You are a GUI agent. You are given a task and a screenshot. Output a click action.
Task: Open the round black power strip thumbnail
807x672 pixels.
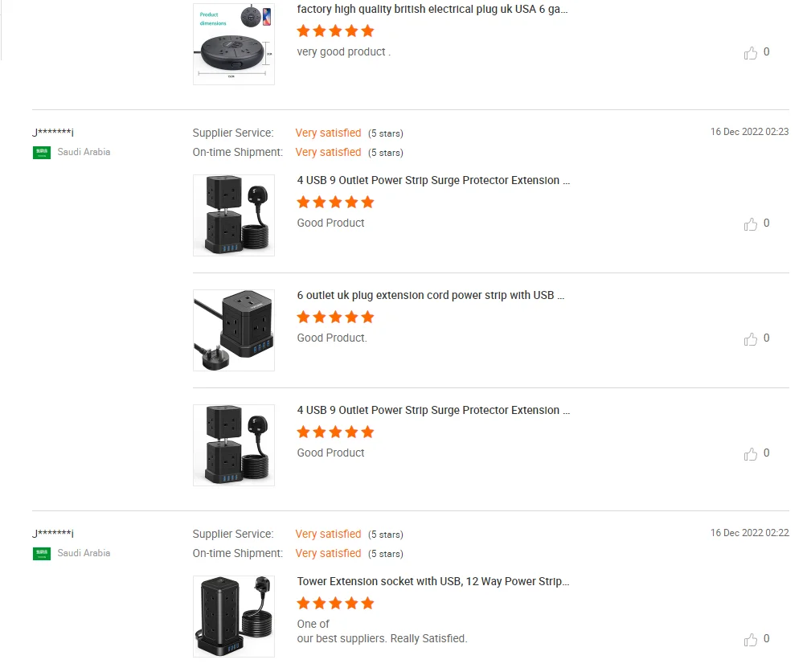click(234, 44)
